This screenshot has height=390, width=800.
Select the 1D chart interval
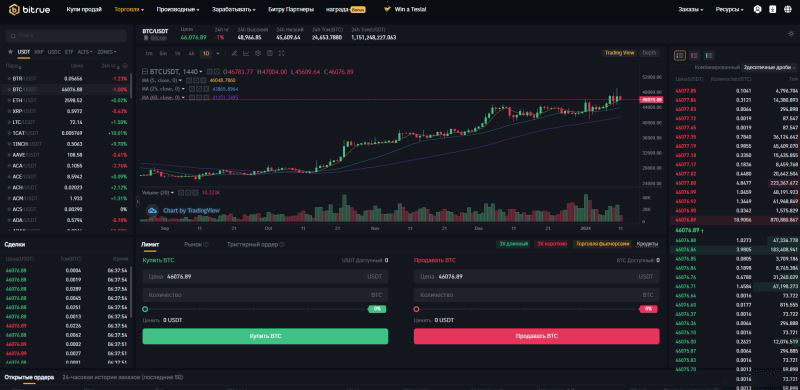(206, 53)
